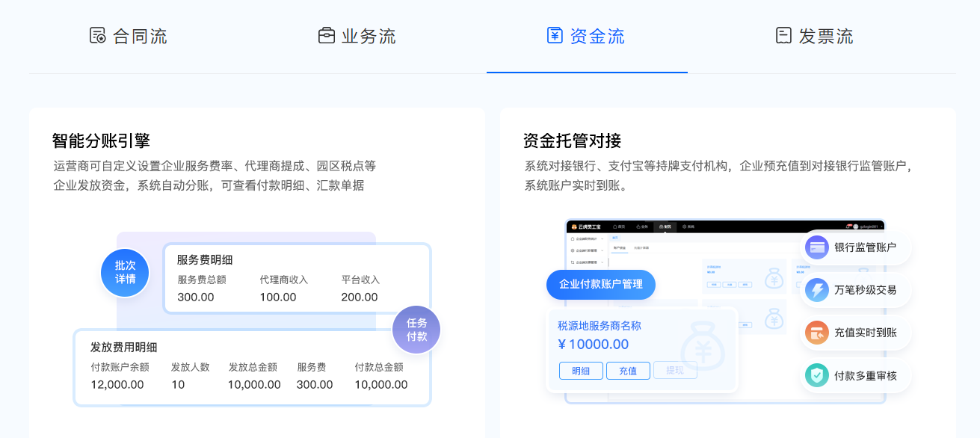Screen dimensions: 980x438
Task: Click the 充值 button on the account card
Action: point(628,370)
